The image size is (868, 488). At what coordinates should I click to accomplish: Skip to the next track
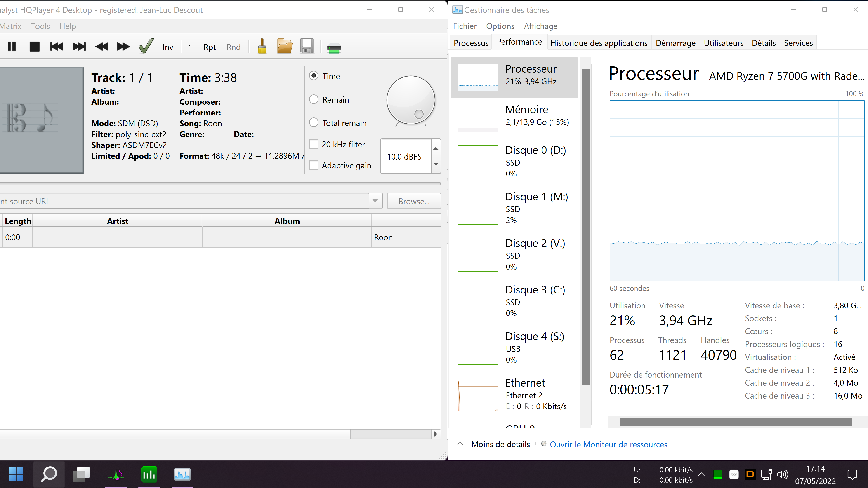pyautogui.click(x=79, y=47)
